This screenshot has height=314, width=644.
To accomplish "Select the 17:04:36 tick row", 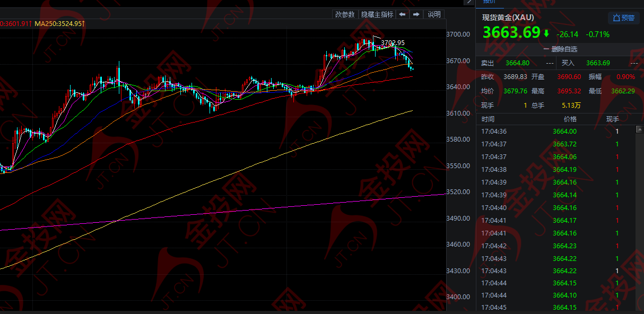I will (555, 132).
